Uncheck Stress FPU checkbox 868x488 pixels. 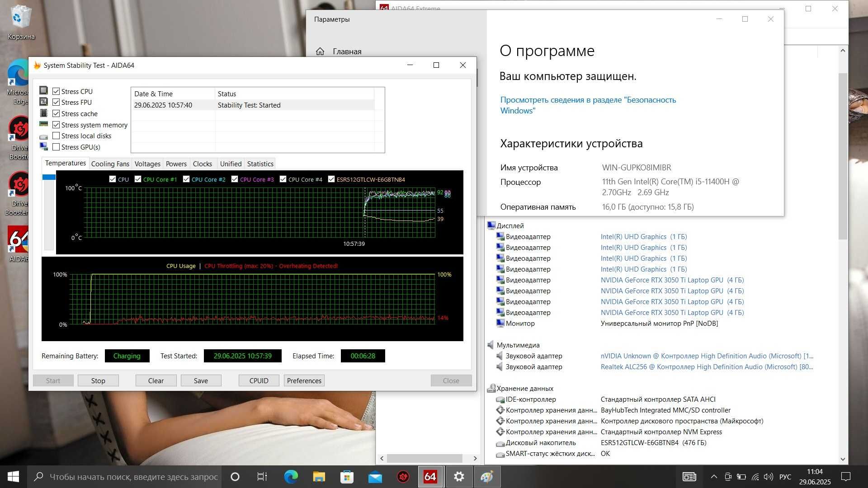click(x=56, y=102)
